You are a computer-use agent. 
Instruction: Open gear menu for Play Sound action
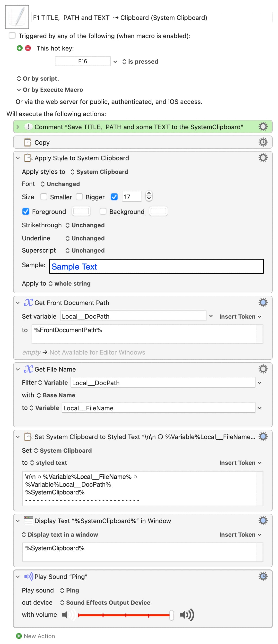coord(263,576)
